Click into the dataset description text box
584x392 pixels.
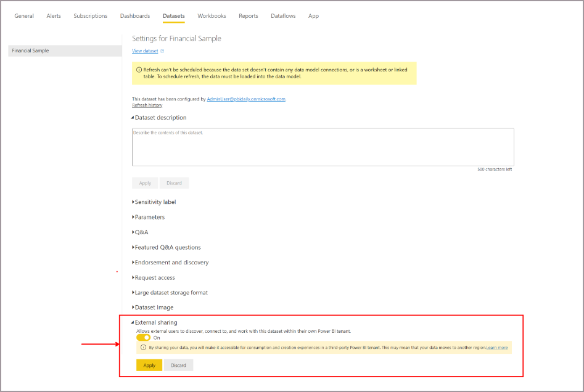323,147
